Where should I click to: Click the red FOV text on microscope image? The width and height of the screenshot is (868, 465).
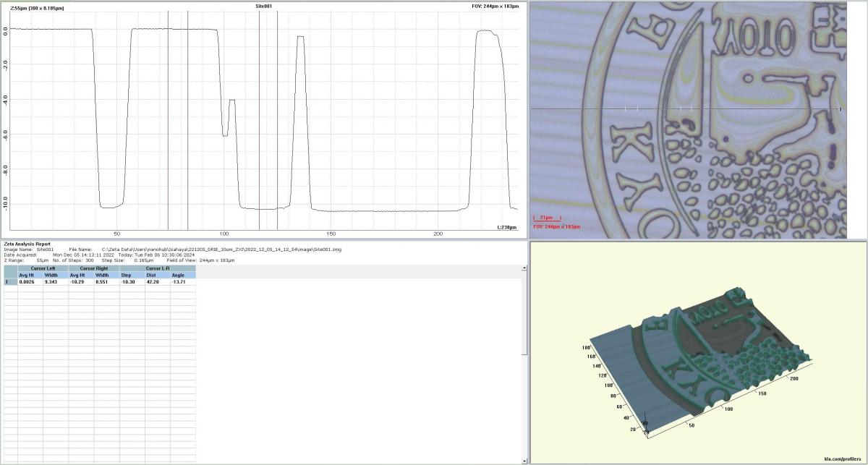point(557,226)
